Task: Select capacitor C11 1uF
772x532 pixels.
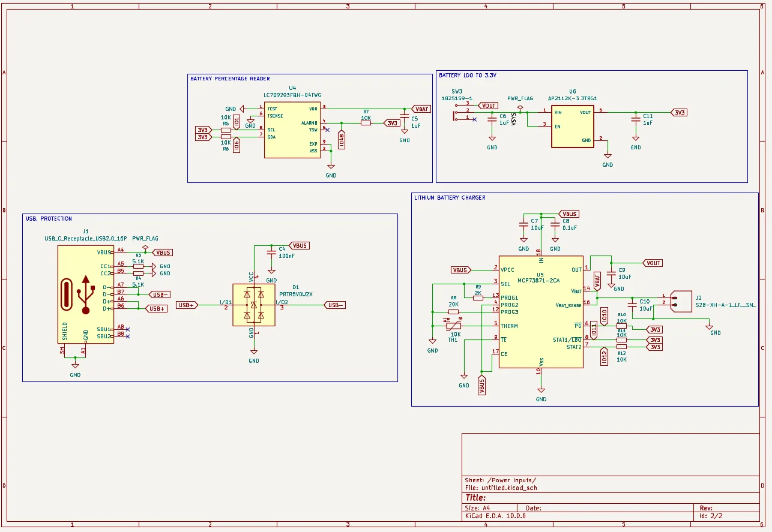Action: point(636,119)
